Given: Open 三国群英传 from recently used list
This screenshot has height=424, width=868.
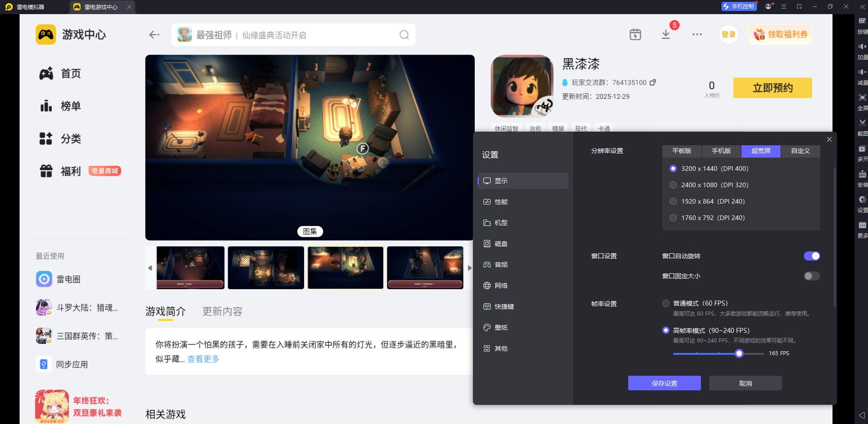Looking at the screenshot, I should click(77, 336).
